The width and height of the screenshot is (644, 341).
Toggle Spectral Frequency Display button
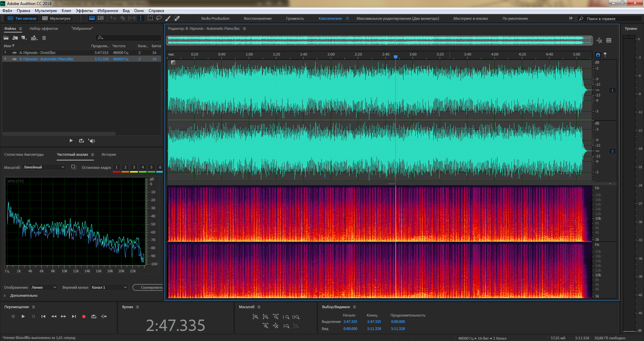tap(92, 18)
